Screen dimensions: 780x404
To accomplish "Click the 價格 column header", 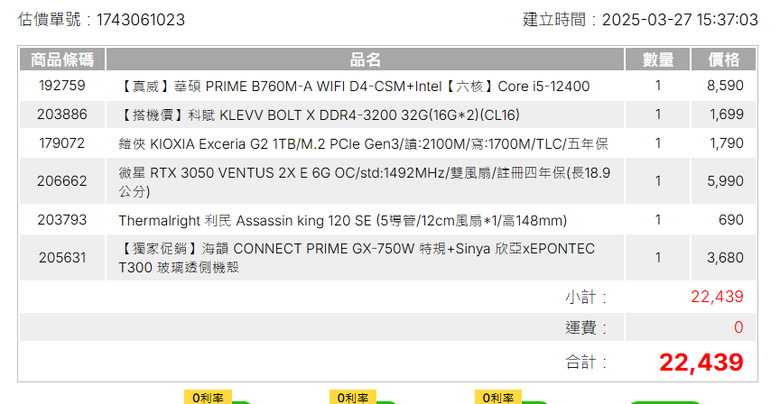I will 724,60.
